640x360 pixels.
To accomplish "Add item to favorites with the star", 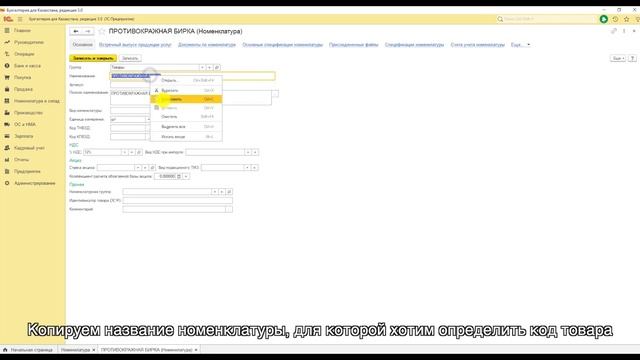I will pyautogui.click(x=102, y=31).
